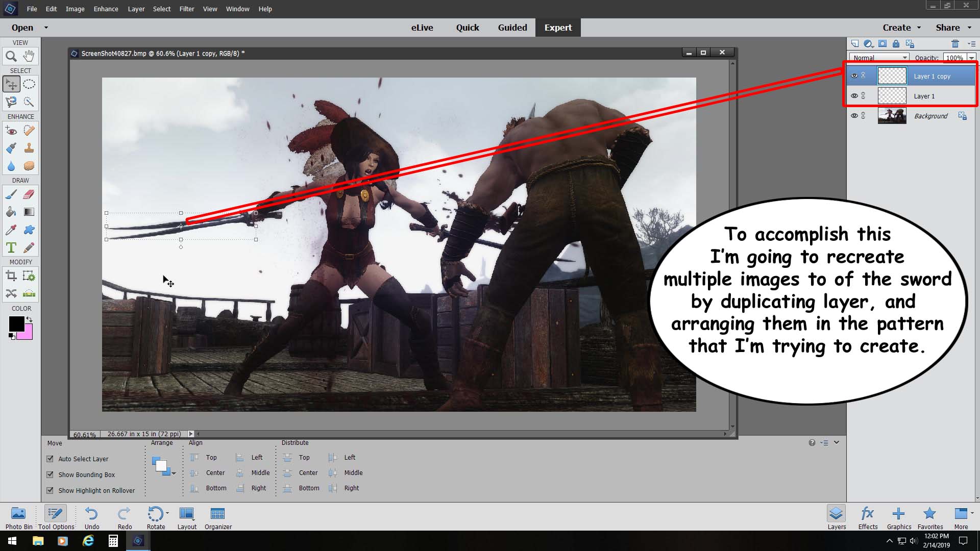Align layers to Top
This screenshot has width=980, height=551.
(x=204, y=458)
